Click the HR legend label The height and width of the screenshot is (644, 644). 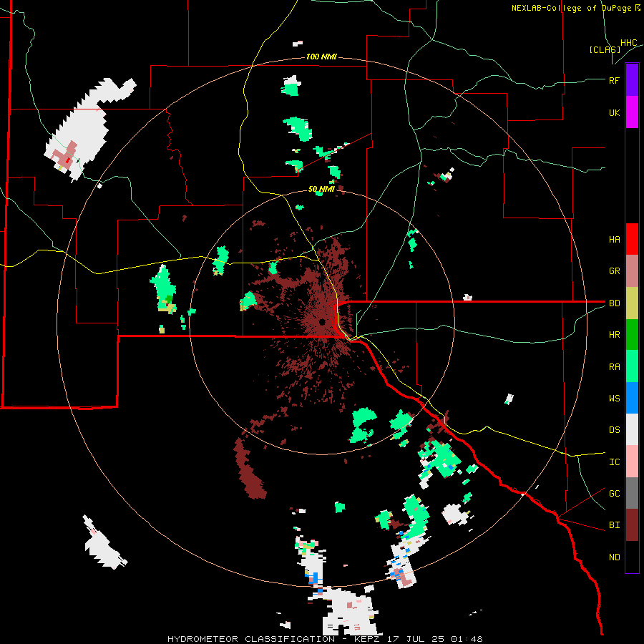pos(615,335)
